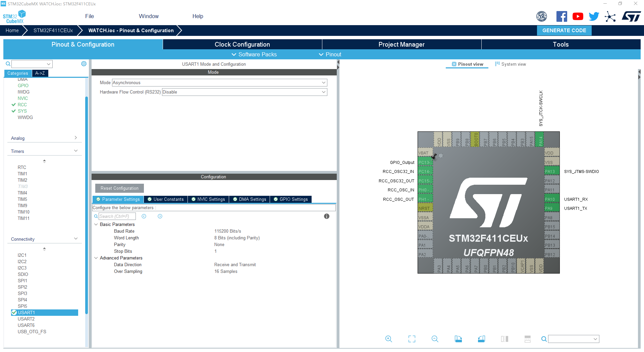Open the Window menu
Image resolution: width=644 pixels, height=352 pixels.
click(x=149, y=16)
